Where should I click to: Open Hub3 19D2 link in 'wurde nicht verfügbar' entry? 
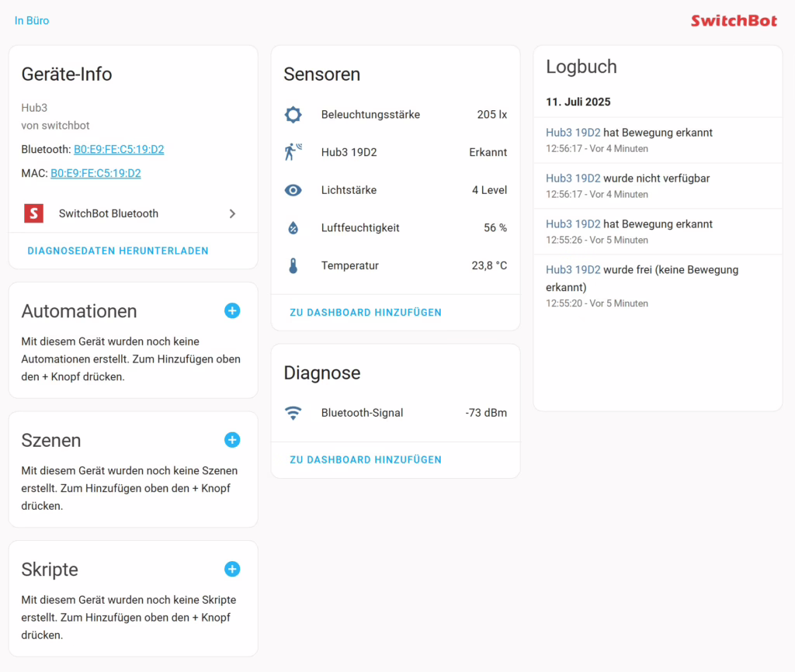tap(573, 178)
